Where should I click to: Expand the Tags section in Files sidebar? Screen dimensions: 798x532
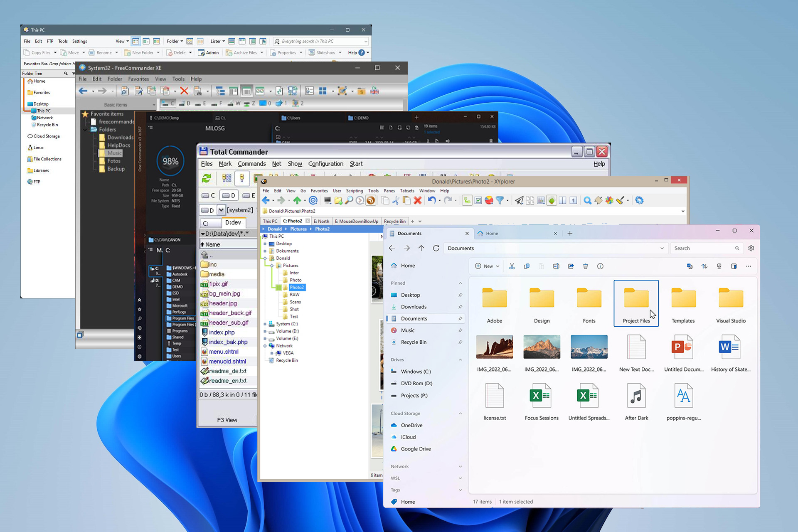(460, 490)
